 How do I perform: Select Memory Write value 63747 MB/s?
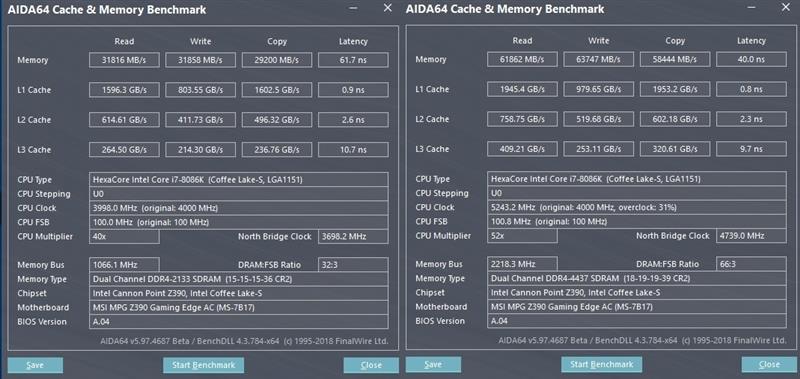[598, 59]
